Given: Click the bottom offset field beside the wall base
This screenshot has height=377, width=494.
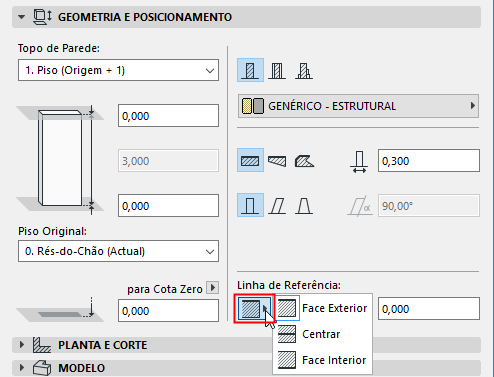Looking at the screenshot, I should tap(168, 206).
